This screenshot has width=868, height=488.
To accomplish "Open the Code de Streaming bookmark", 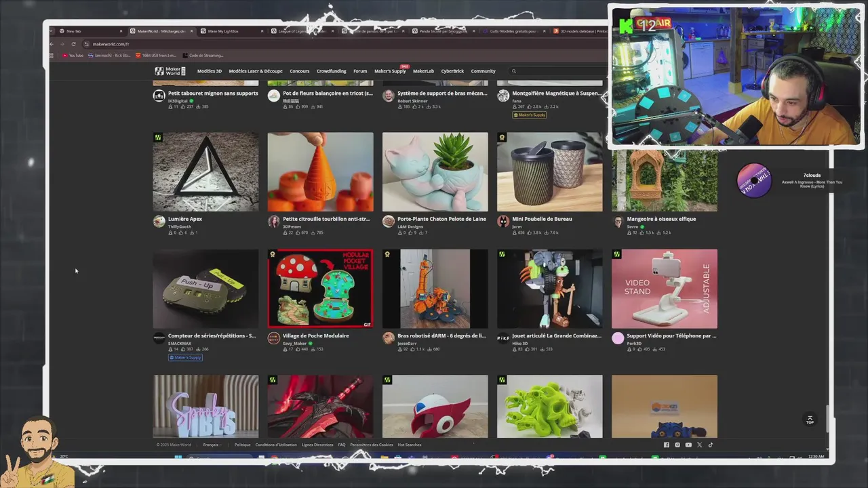I will pyautogui.click(x=203, y=56).
